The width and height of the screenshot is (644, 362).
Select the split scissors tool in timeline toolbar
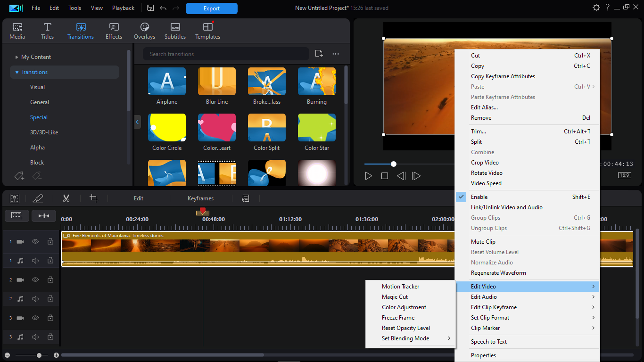(x=66, y=198)
